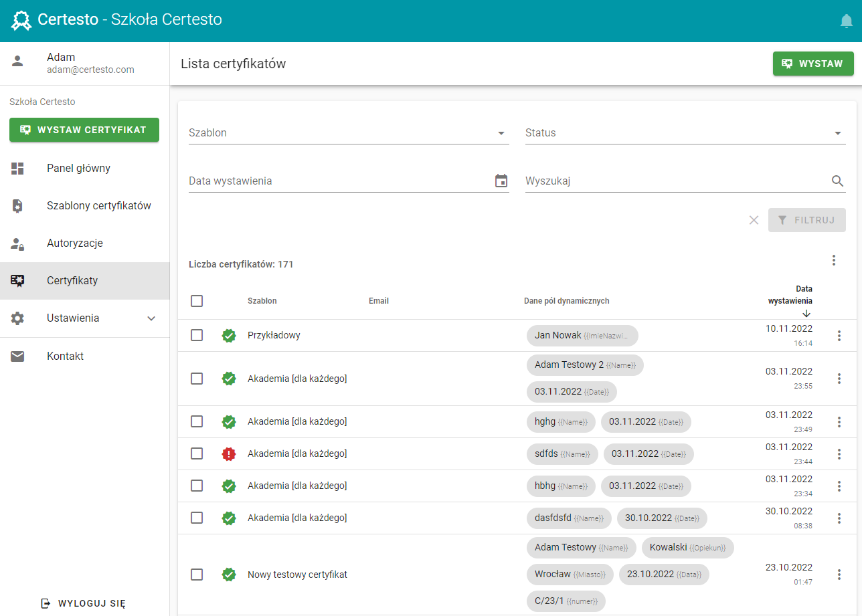This screenshot has height=616, width=862.
Task: Click the Kowalski Opiekun chip
Action: pyautogui.click(x=688, y=547)
